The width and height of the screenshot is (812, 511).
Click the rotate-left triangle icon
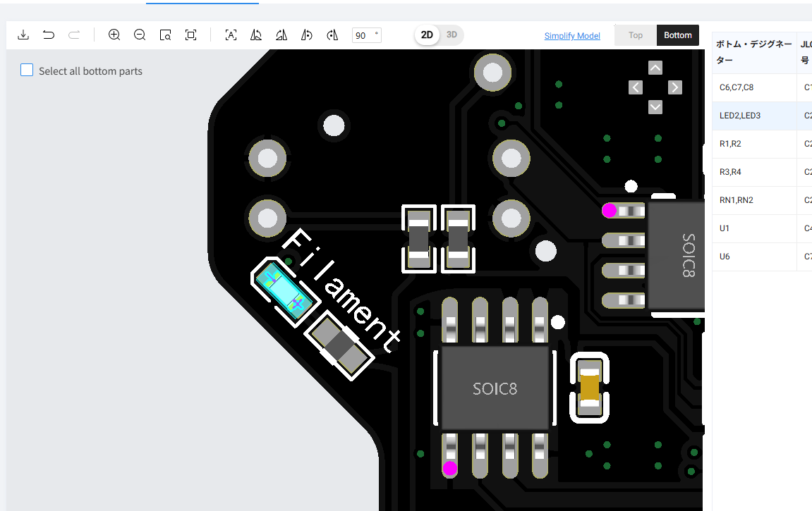point(256,35)
